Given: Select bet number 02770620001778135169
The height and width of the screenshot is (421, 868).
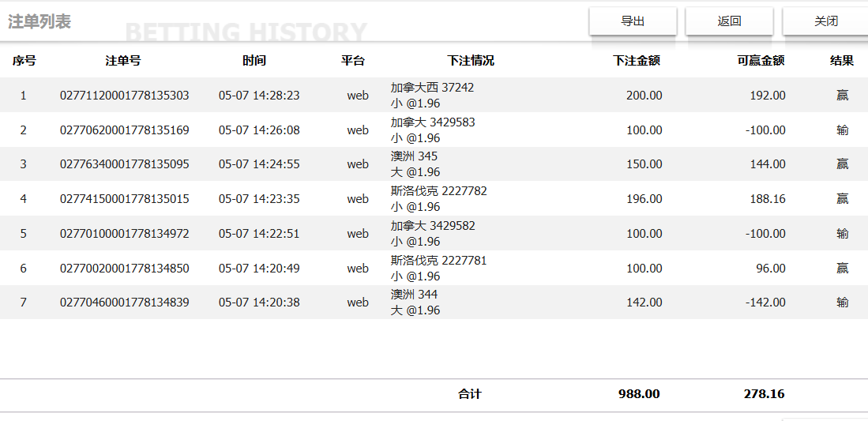Looking at the screenshot, I should click(x=125, y=130).
